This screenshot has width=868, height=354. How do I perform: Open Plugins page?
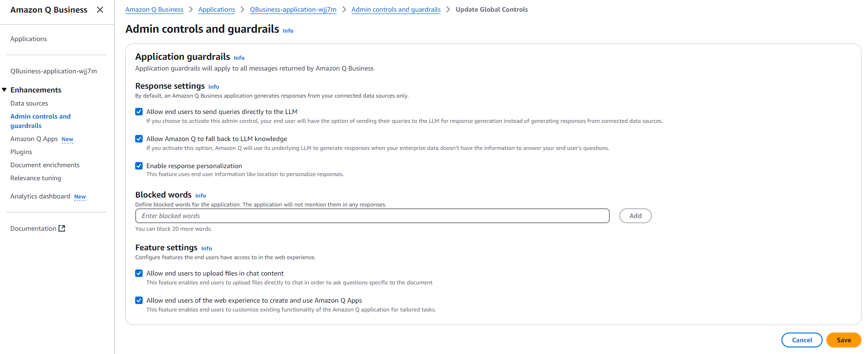(21, 152)
